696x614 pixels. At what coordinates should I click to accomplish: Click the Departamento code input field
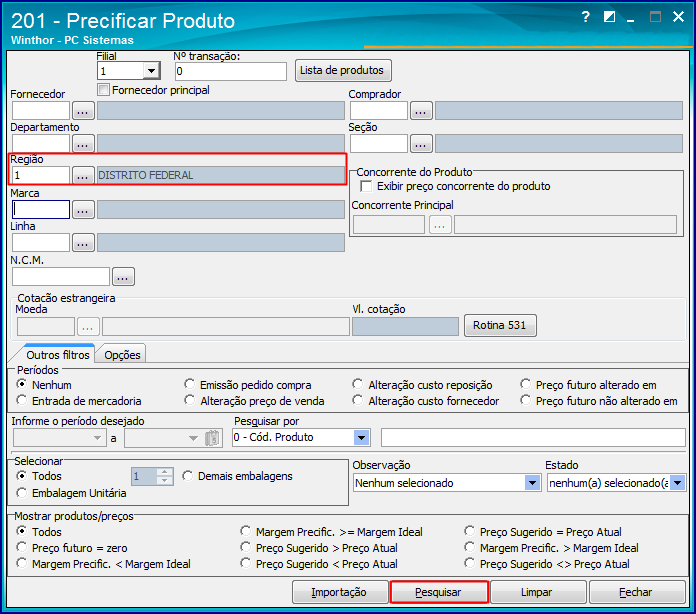(41, 143)
